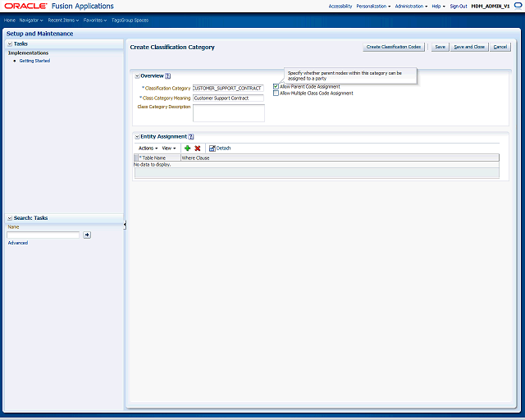Image resolution: width=525 pixels, height=420 pixels.
Task: Click the search go arrow button
Action: click(87, 235)
